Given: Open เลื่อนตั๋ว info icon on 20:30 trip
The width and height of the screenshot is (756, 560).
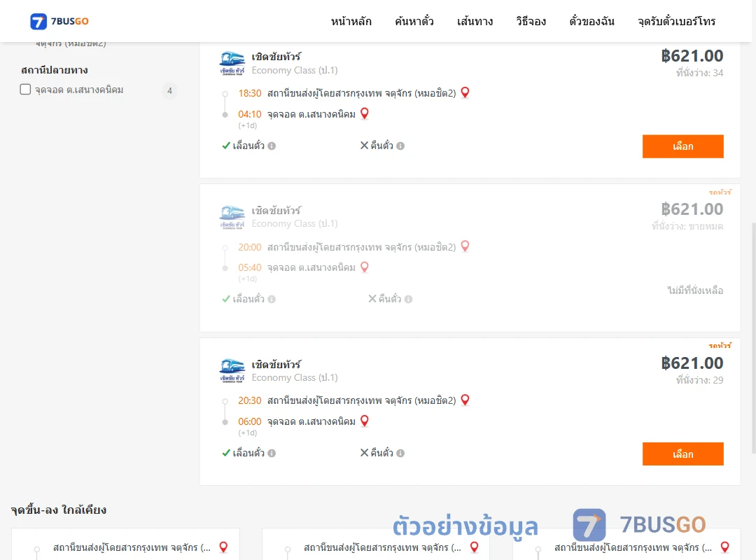Looking at the screenshot, I should pyautogui.click(x=272, y=453).
